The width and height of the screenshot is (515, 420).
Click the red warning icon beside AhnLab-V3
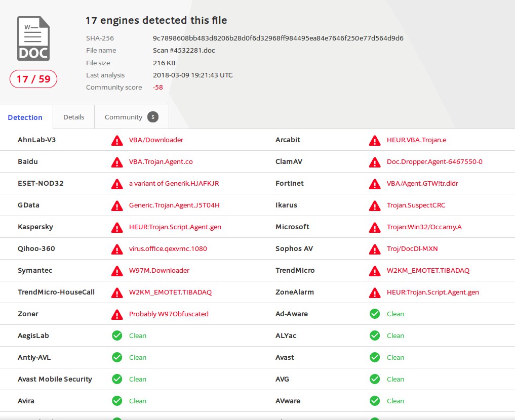point(117,140)
